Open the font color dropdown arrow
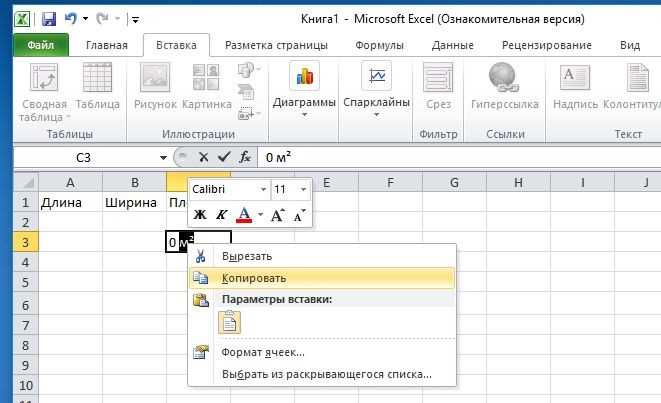Viewport: 661px width, 403px height. tap(261, 215)
